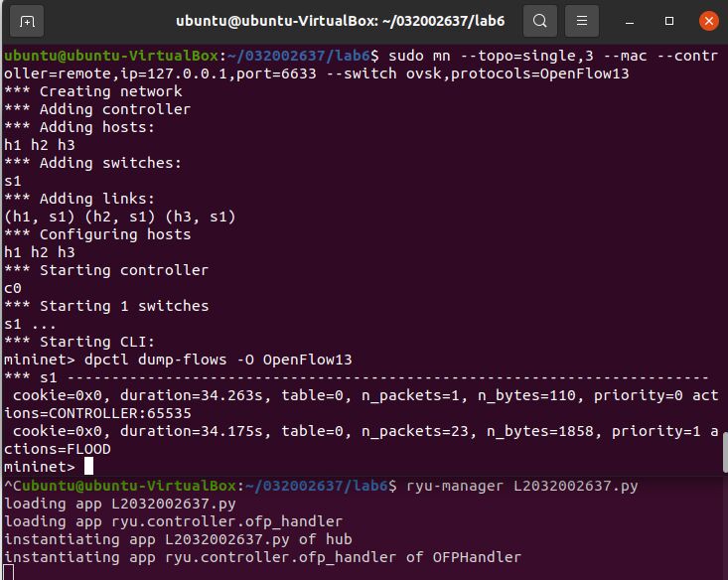Click the '*** Starting controller' line
The image size is (728, 580).
tap(106, 270)
